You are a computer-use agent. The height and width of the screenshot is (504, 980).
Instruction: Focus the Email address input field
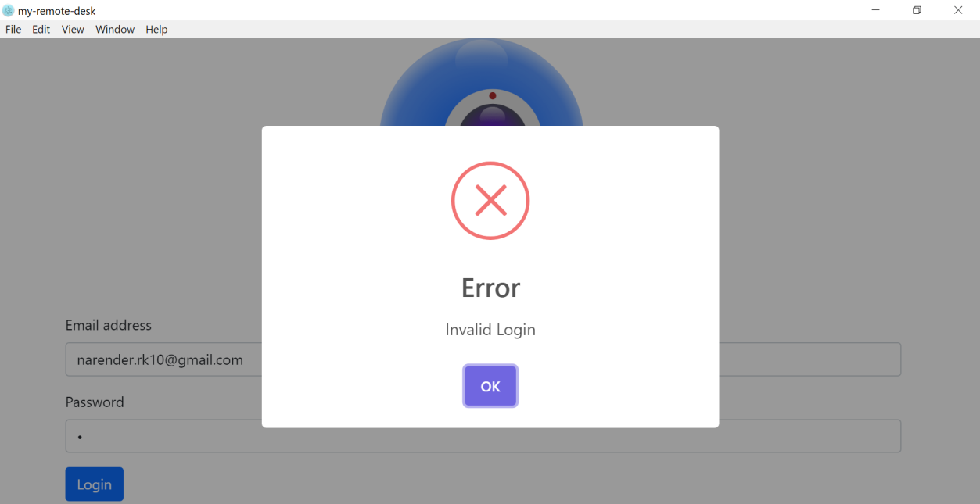coord(483,359)
